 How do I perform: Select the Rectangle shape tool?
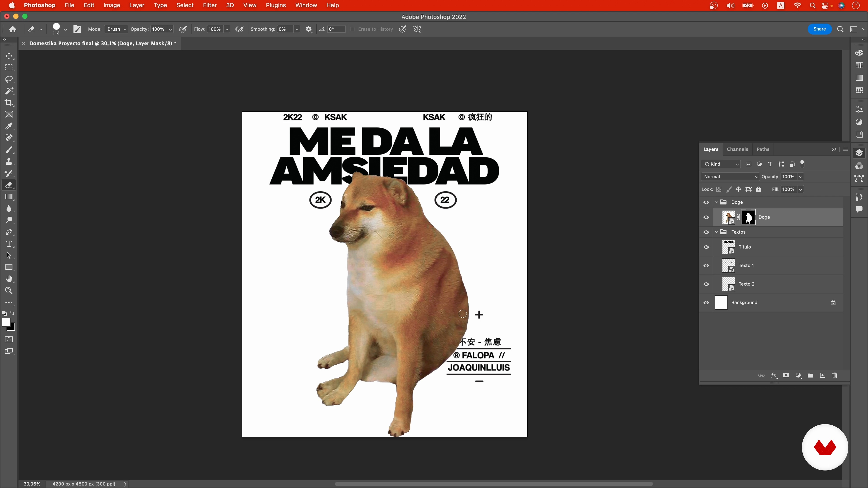coord(9,267)
